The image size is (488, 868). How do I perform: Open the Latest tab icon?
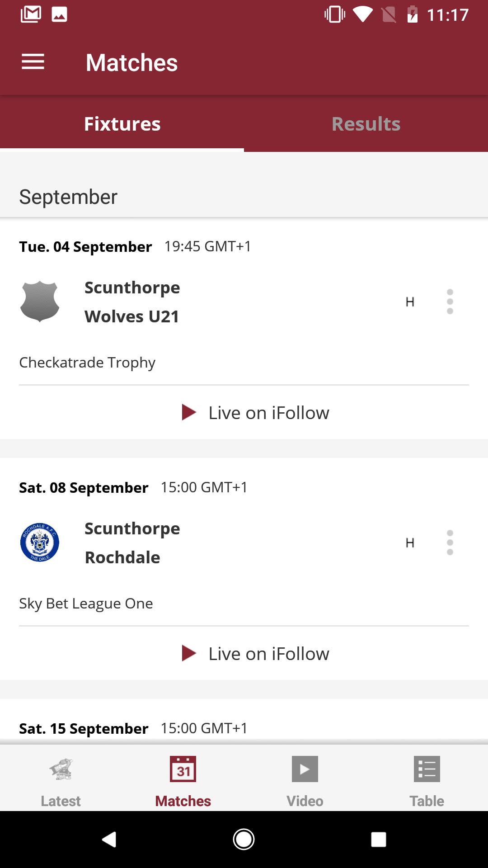point(61,769)
